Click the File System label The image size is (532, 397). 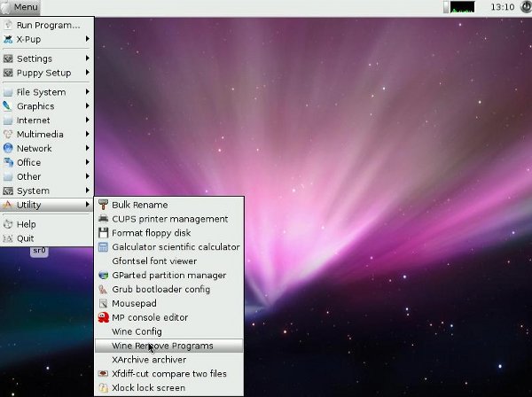tap(42, 92)
